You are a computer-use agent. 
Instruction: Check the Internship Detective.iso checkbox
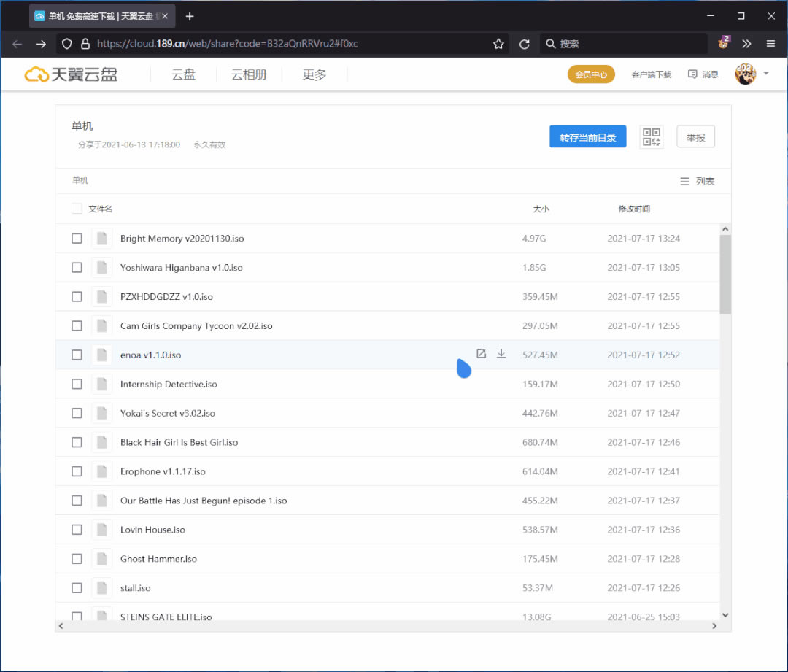77,384
